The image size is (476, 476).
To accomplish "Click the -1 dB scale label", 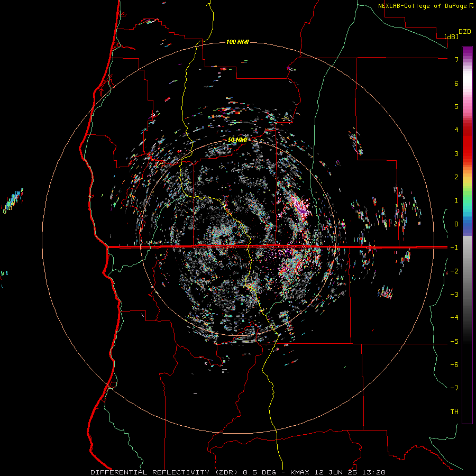I will (x=454, y=248).
